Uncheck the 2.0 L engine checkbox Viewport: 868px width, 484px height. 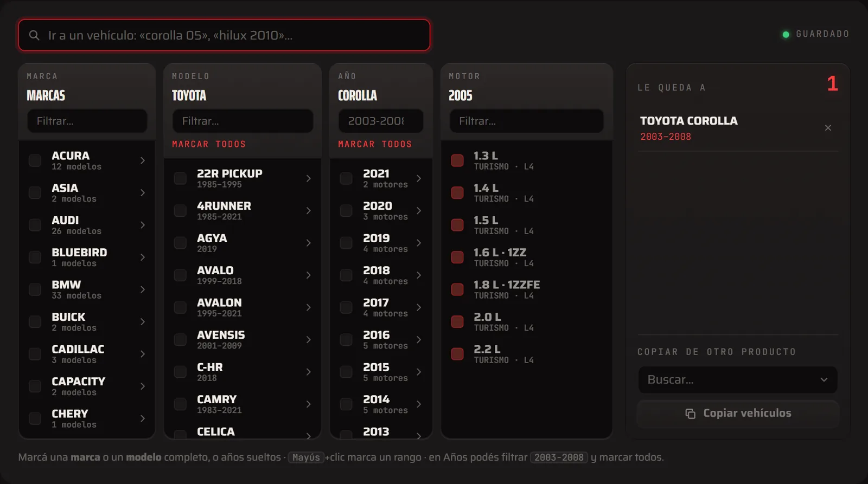pos(457,322)
